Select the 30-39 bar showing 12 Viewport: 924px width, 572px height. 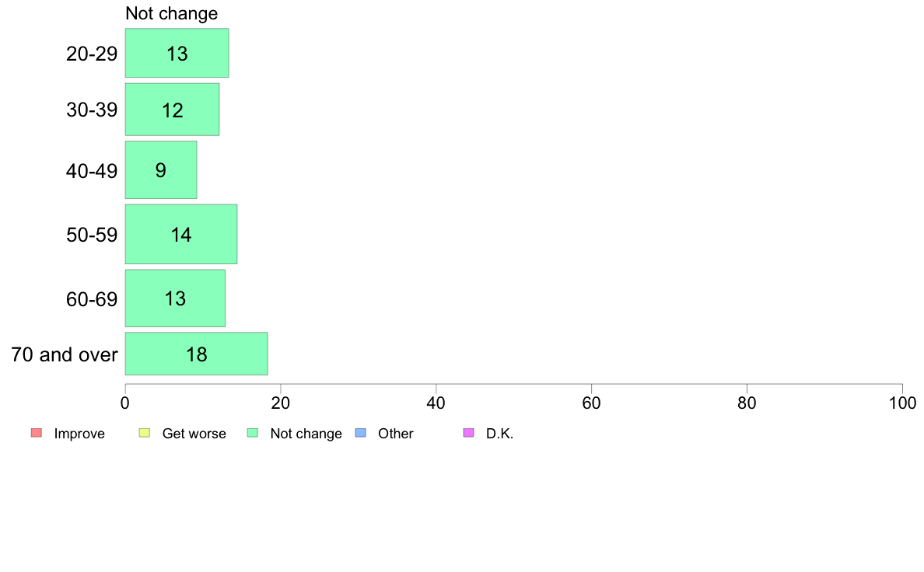pos(172,110)
